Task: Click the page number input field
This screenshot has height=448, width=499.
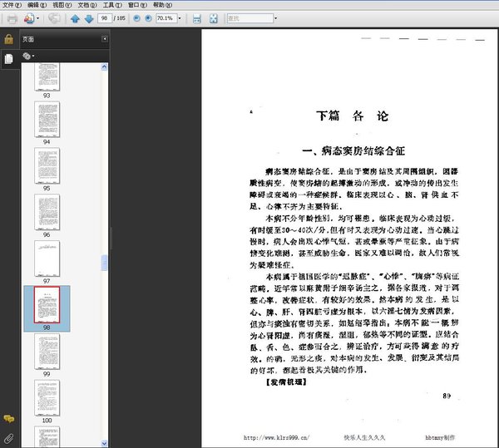Action: [106, 18]
